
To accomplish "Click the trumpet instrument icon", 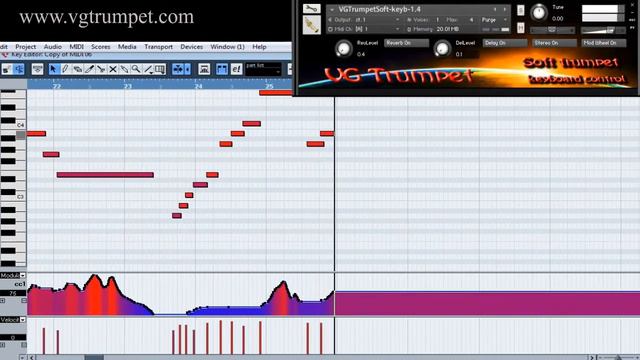I will (312, 25).
